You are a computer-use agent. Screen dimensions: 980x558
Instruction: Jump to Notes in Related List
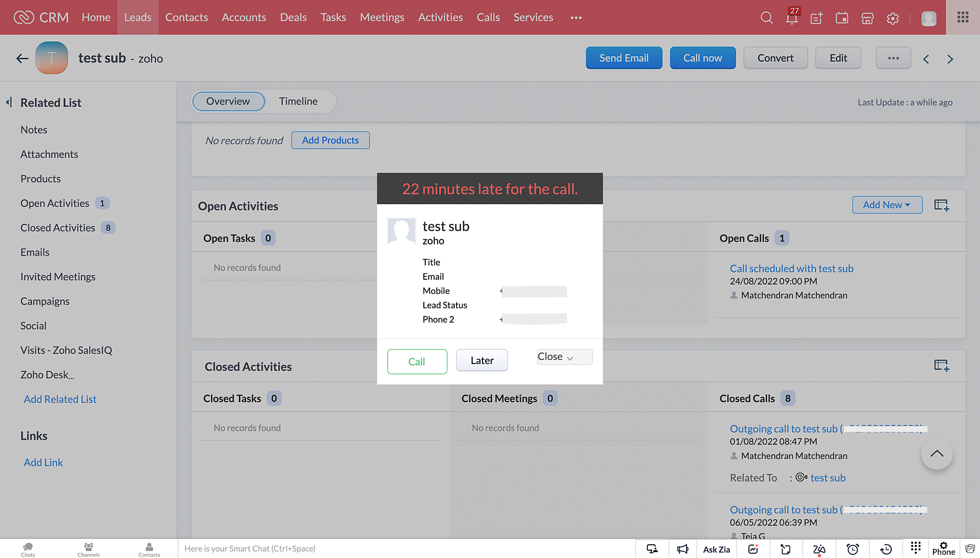coord(34,130)
